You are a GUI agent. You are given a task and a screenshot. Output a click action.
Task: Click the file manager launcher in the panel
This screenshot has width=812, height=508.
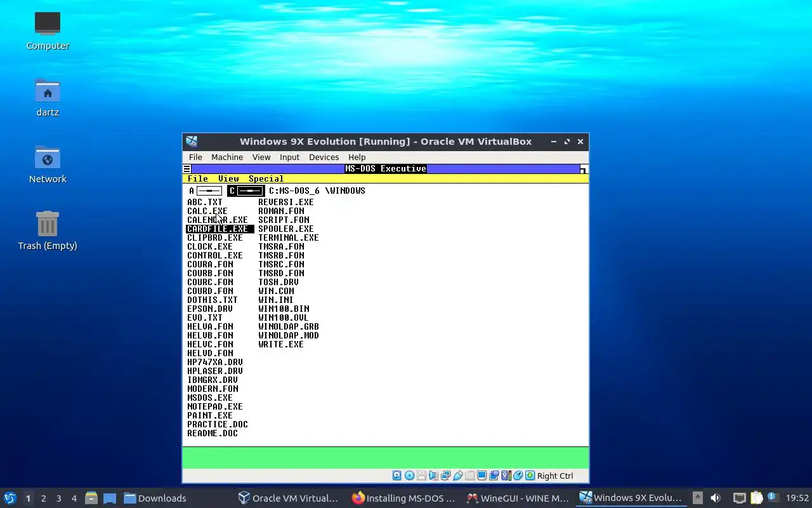click(91, 498)
